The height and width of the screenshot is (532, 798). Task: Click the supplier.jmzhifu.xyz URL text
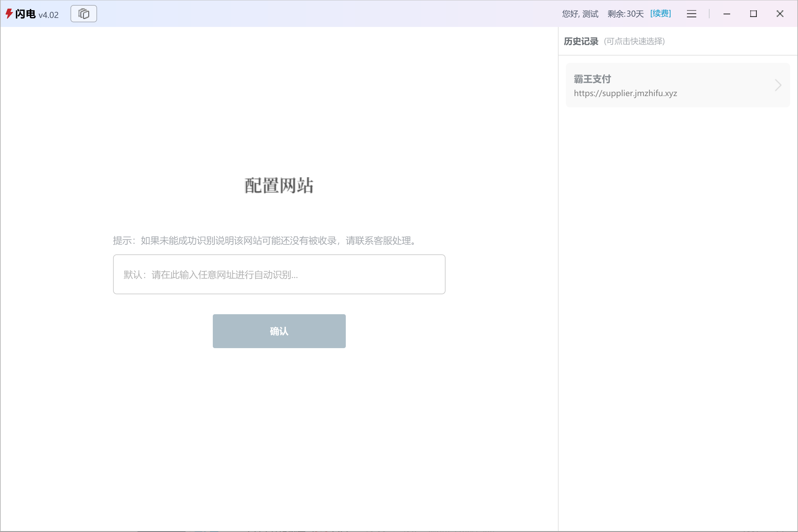[625, 93]
